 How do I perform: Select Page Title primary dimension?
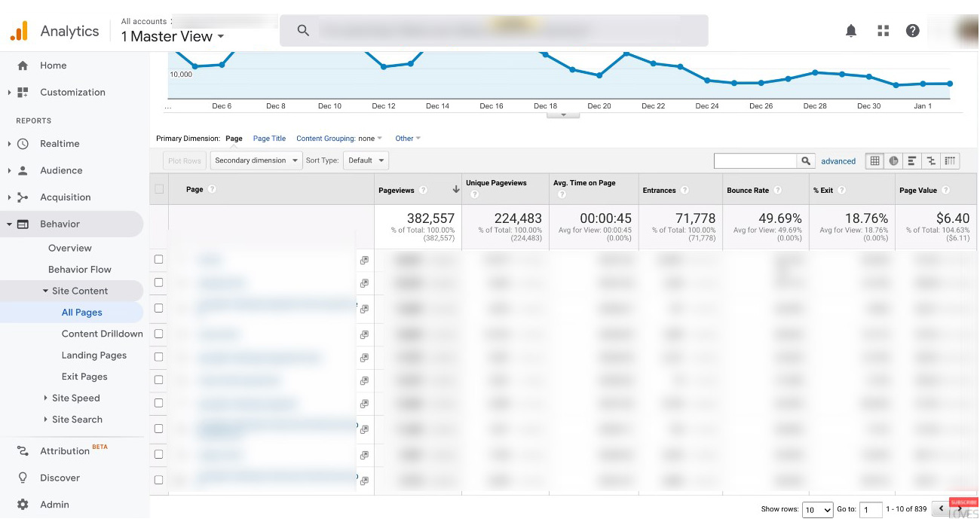click(269, 139)
